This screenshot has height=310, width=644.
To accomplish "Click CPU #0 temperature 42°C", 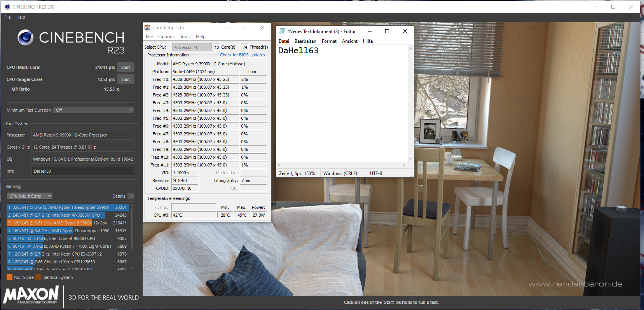I will click(x=194, y=215).
